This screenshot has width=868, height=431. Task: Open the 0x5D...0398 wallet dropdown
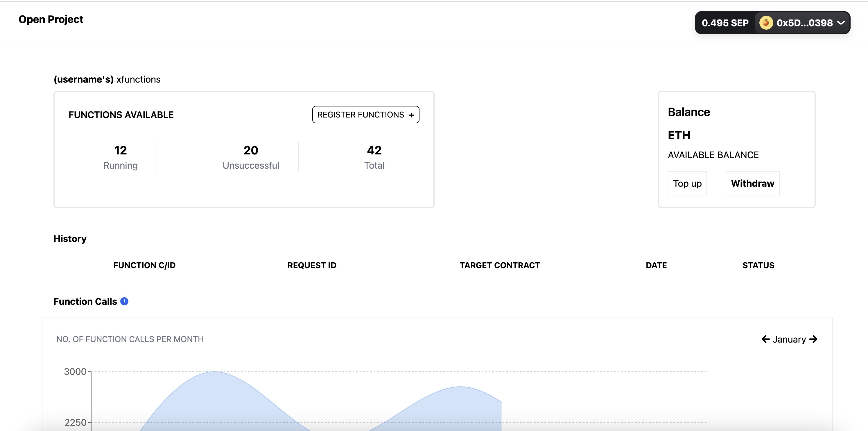click(802, 23)
